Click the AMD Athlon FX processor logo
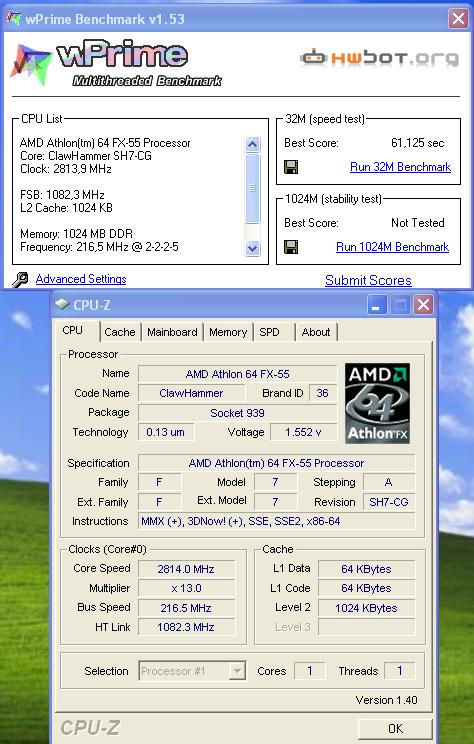Viewport: 474px width, 744px height. pos(377,403)
